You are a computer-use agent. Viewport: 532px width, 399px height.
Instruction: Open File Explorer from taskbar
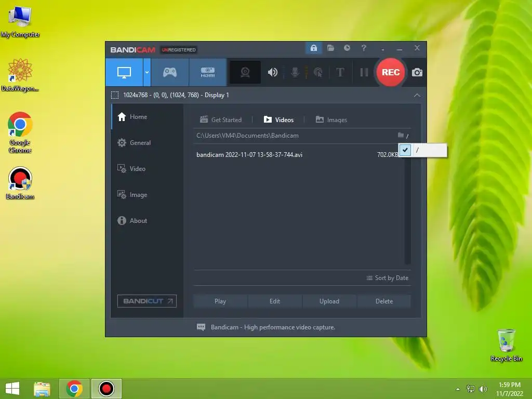[42, 389]
